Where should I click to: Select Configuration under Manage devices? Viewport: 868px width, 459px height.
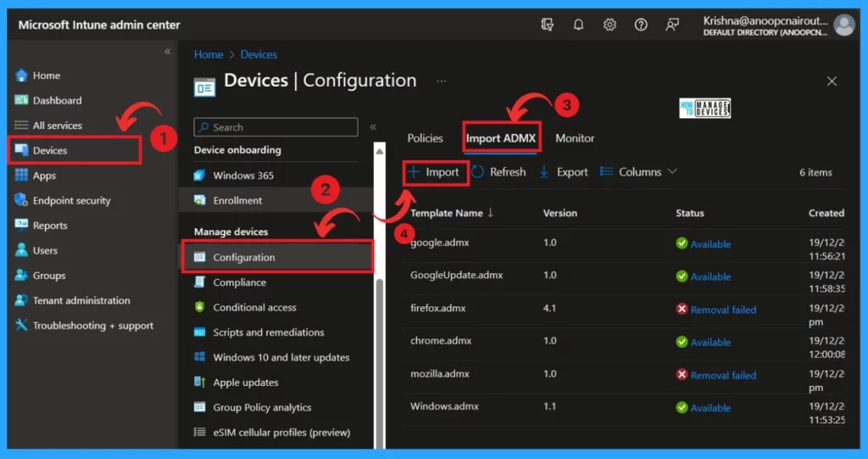pyautogui.click(x=277, y=257)
